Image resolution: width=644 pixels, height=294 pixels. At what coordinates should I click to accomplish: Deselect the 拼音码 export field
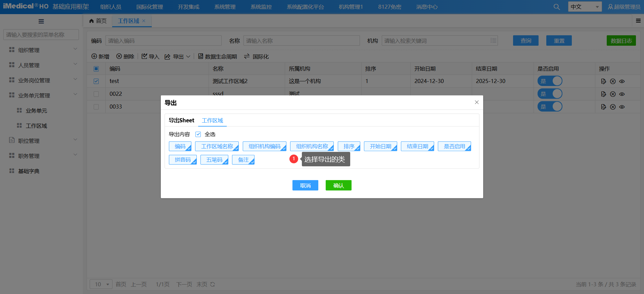click(183, 160)
